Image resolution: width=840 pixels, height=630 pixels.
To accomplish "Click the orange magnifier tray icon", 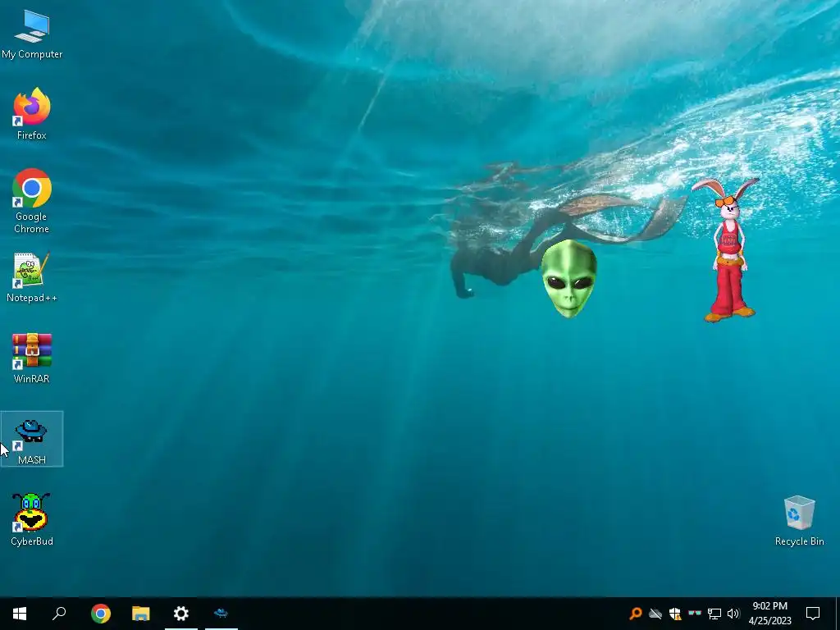I will pos(636,614).
